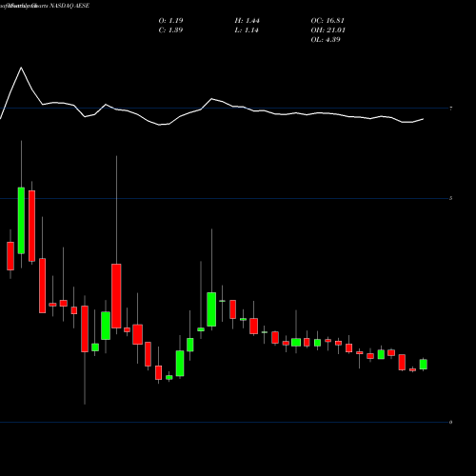Select the OL: 4.39 reading
This screenshot has height=476, width=476.
point(326,40)
